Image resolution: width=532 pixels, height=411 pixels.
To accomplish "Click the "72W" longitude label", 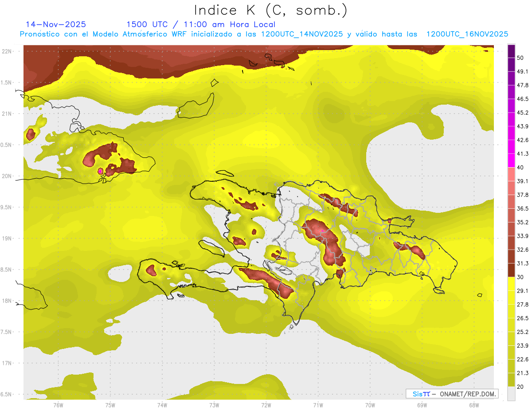I will (x=266, y=405).
